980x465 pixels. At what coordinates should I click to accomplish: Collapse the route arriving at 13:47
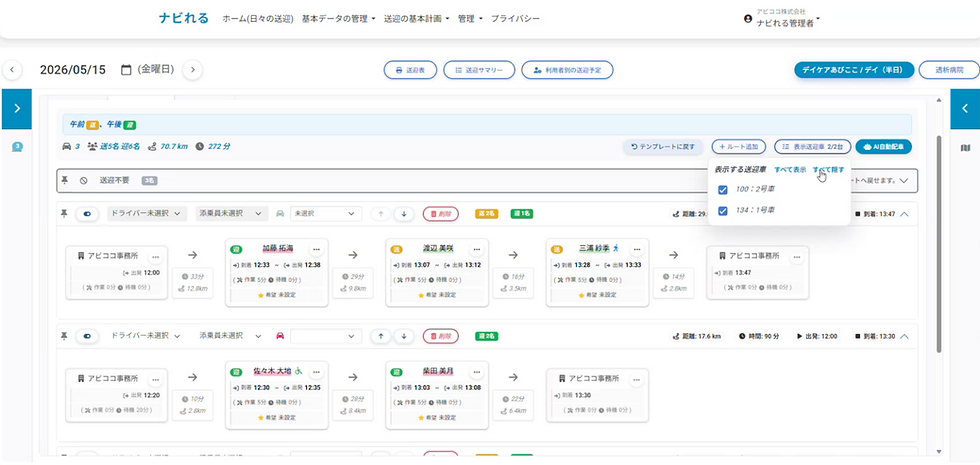(x=904, y=214)
